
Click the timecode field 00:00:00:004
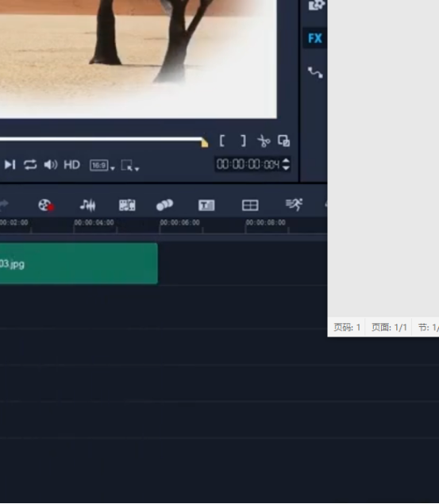tap(248, 164)
